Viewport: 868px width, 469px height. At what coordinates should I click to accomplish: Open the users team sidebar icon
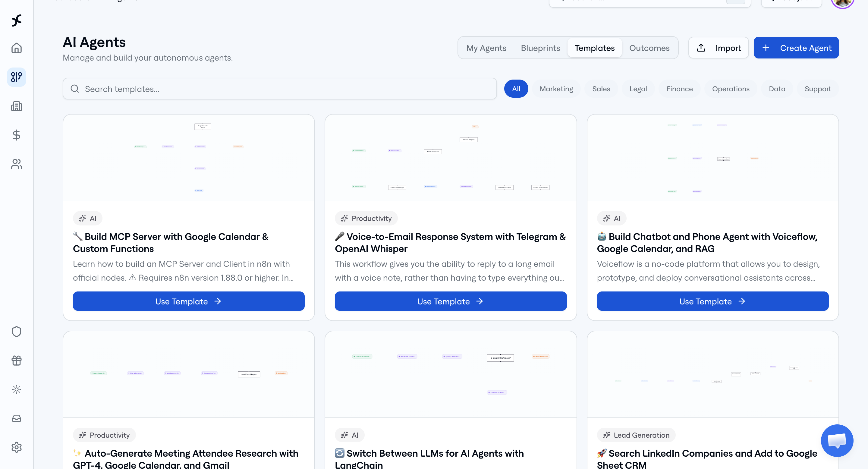point(17,164)
